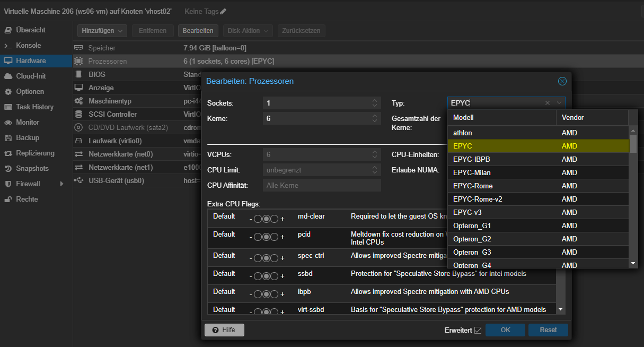Select Opteron_G2 in the model list
Viewport: 644px width, 347px height.
[x=472, y=239]
